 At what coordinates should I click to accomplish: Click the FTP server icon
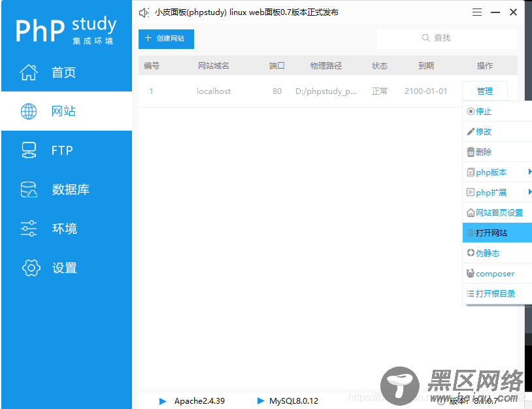29,150
